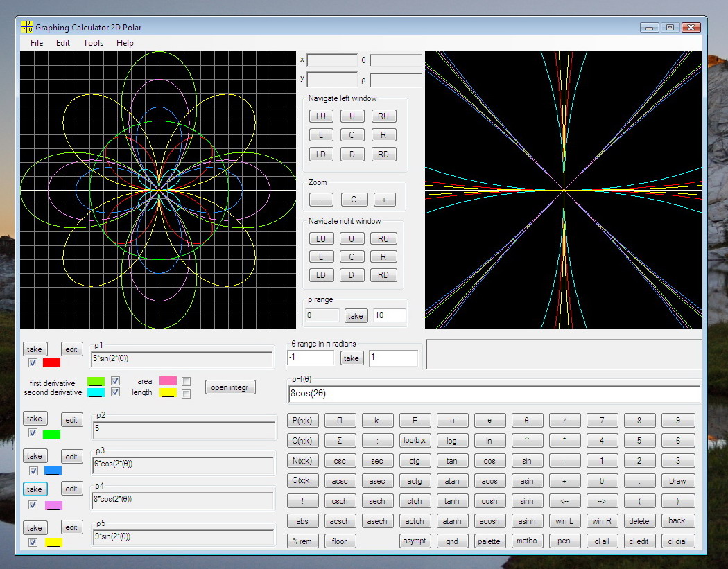Enable the length checkbox
This screenshot has height=569, width=728.
click(x=187, y=394)
